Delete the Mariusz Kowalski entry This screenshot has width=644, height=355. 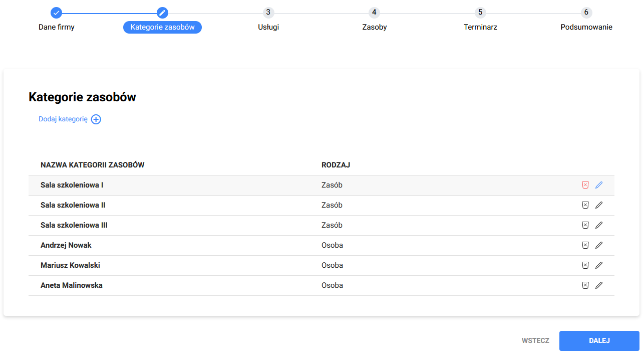coord(585,265)
